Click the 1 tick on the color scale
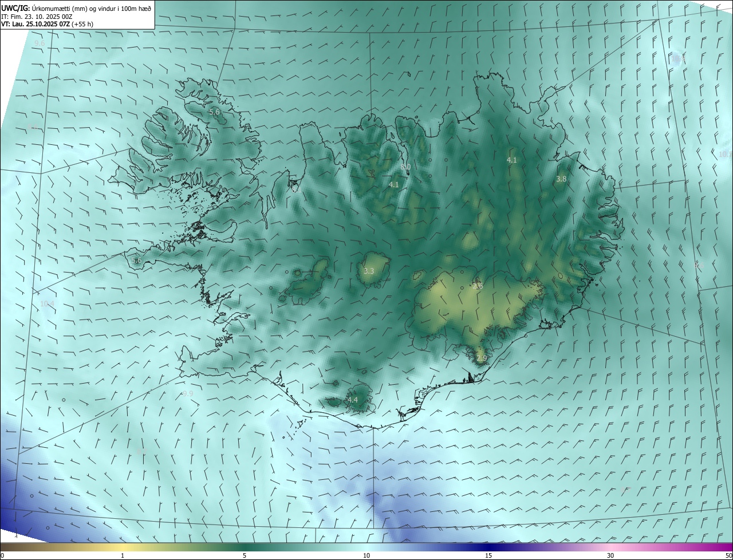This screenshot has width=733, height=560. pos(123,555)
